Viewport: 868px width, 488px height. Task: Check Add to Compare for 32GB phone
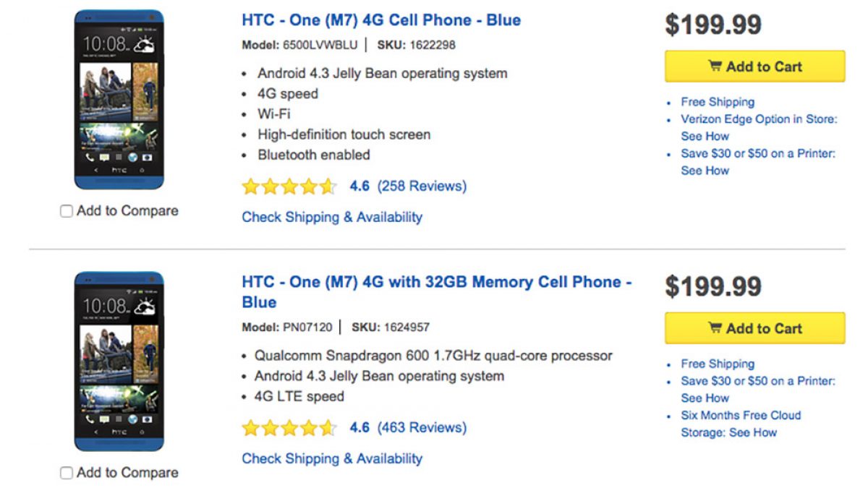[67, 473]
